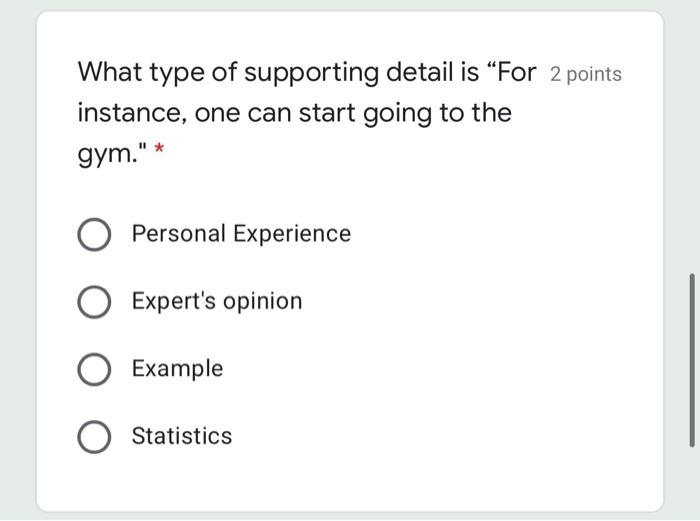Click the word "points" beside the question
The image size is (700, 521).
(x=594, y=74)
